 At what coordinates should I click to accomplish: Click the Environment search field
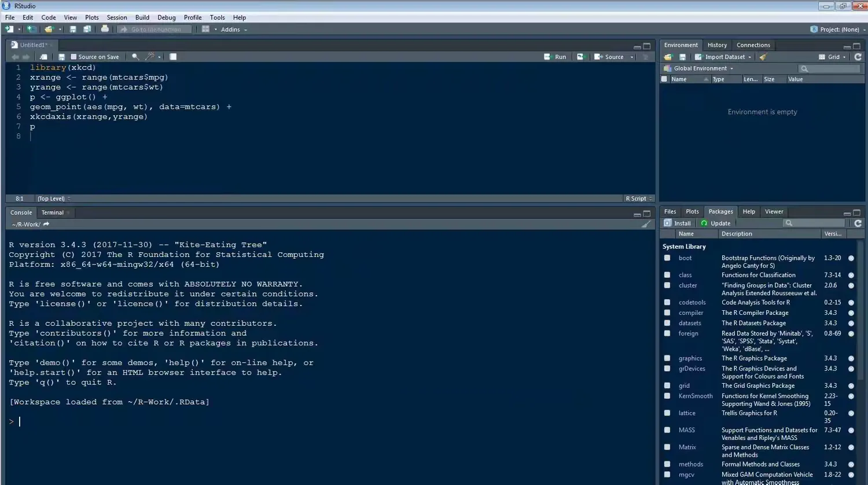click(830, 68)
